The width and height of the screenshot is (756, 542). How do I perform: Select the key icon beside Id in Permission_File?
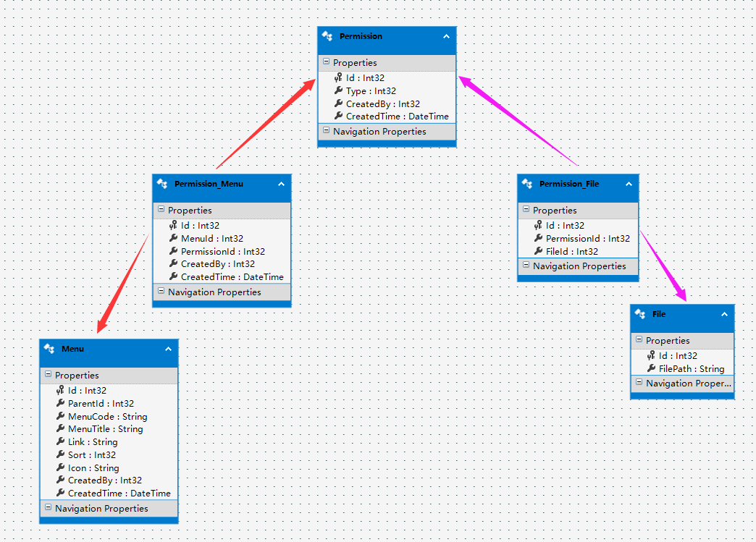pos(538,225)
